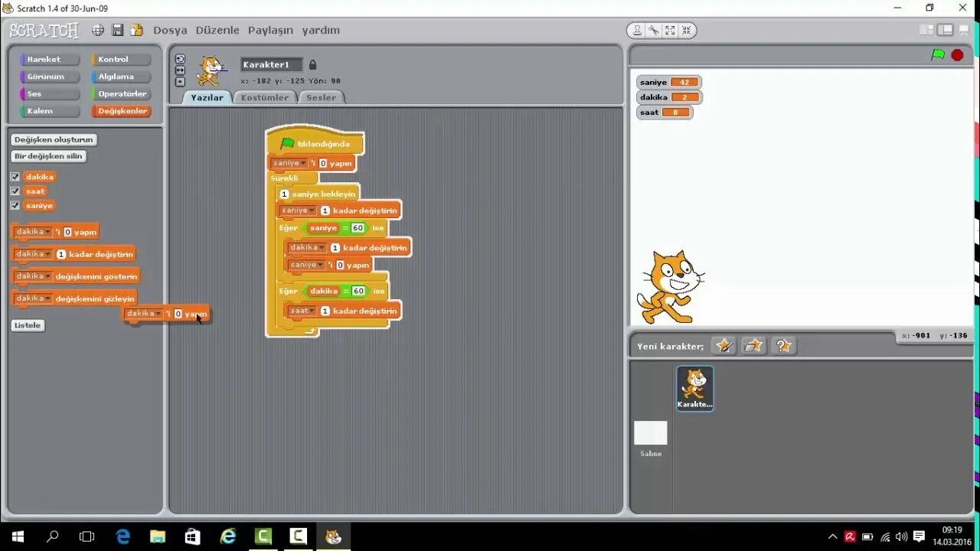Select the duplicate stamp tool
This screenshot has width=980, height=551.
coord(637,31)
